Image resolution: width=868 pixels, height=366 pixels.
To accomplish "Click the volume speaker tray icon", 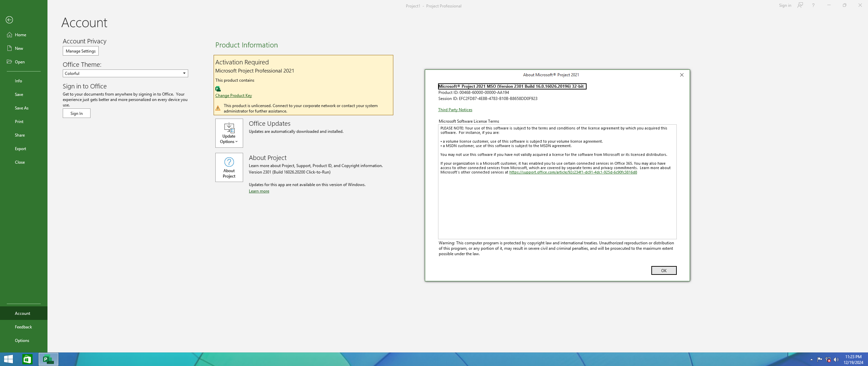I will point(836,360).
